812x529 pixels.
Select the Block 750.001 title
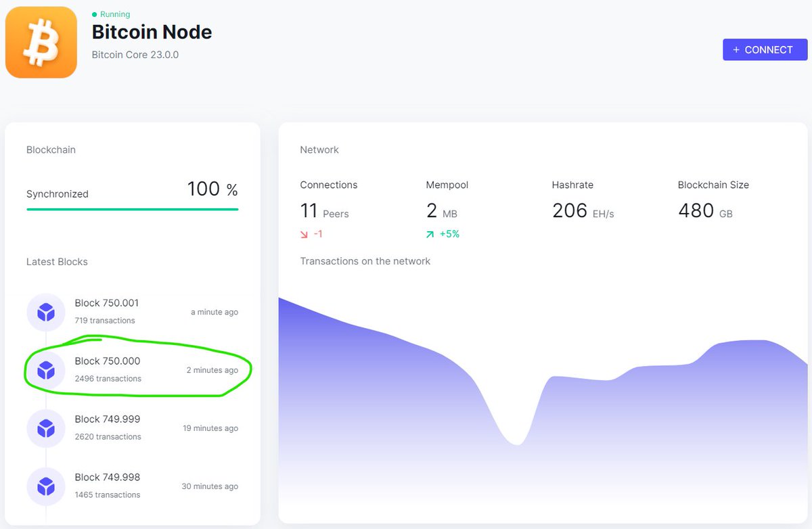point(107,303)
